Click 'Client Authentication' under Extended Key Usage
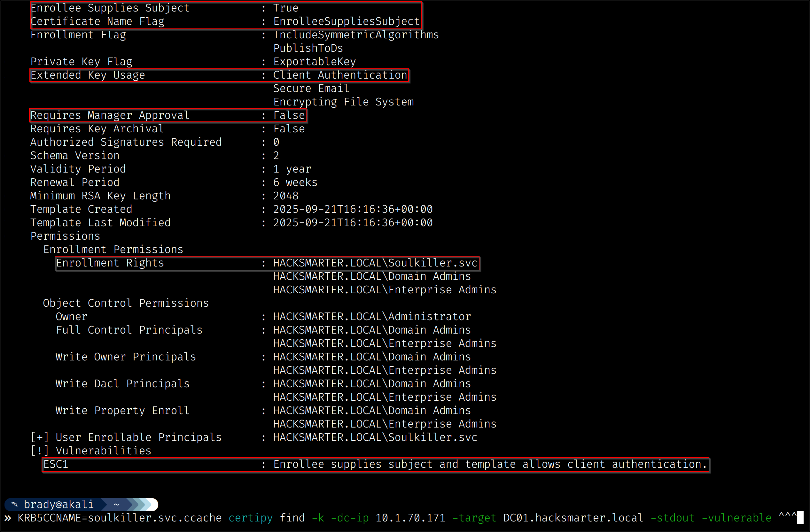The image size is (810, 532). [x=340, y=75]
